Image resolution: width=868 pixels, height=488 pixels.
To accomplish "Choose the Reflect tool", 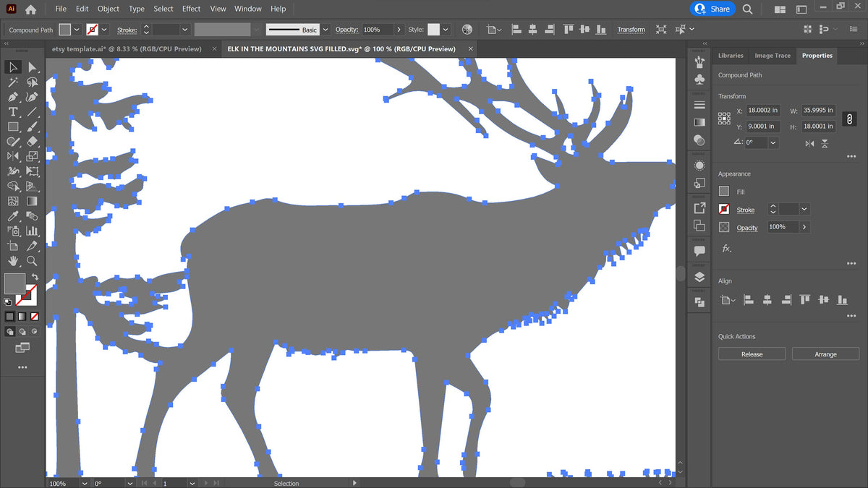I will point(13,156).
